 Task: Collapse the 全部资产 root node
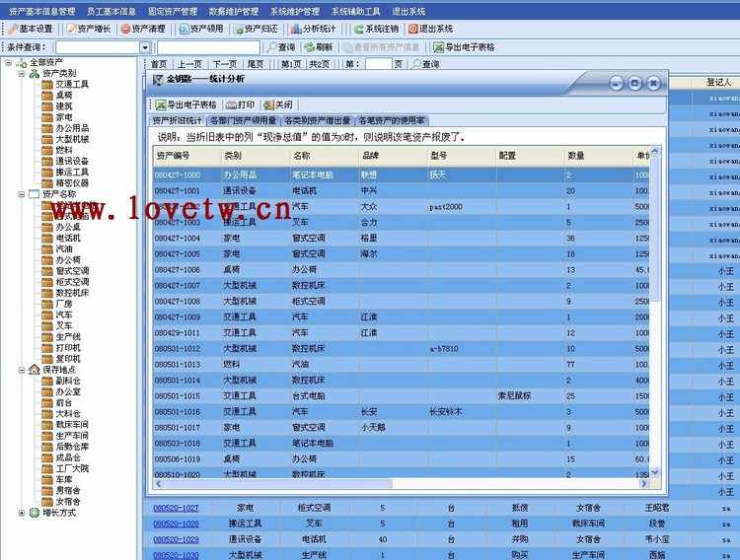click(x=9, y=62)
